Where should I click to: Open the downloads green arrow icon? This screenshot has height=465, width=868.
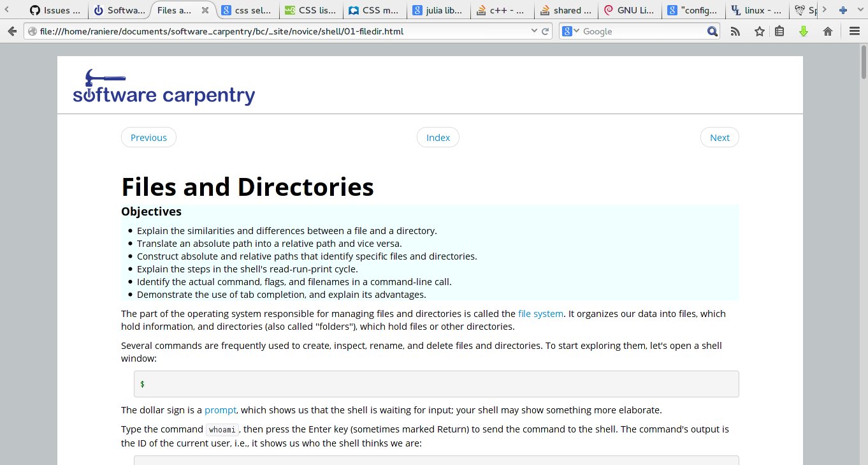(804, 31)
